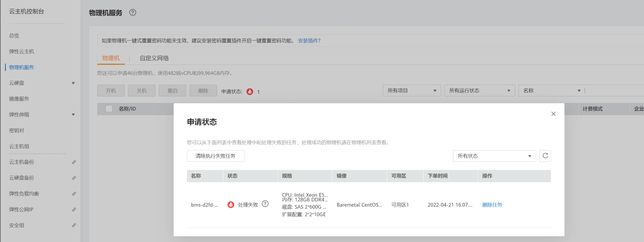Open help icon beside 物理机服务 title
Viewport: 644px width, 242px height.
(x=132, y=13)
